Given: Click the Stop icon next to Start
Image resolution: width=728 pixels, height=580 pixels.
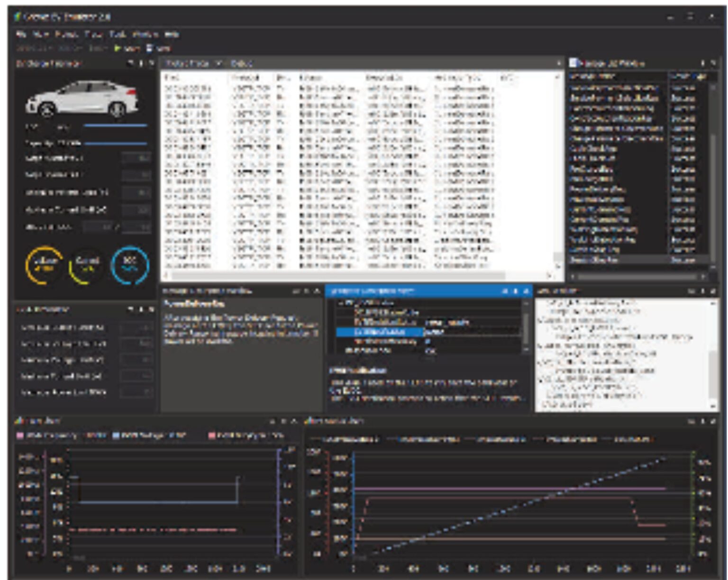Looking at the screenshot, I should [x=149, y=48].
